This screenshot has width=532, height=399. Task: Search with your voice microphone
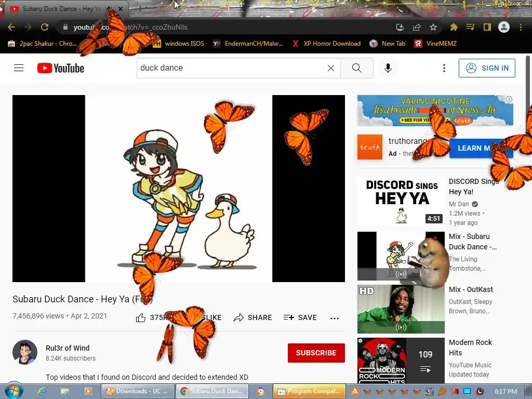tap(388, 68)
